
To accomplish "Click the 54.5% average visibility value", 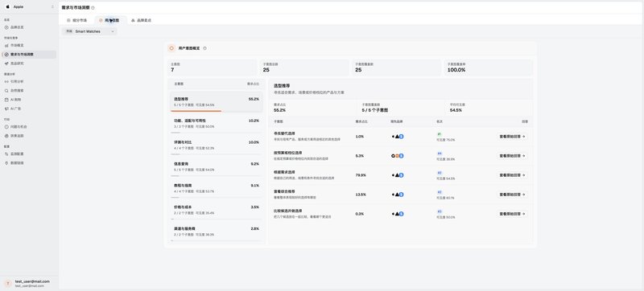I will pos(456,111).
